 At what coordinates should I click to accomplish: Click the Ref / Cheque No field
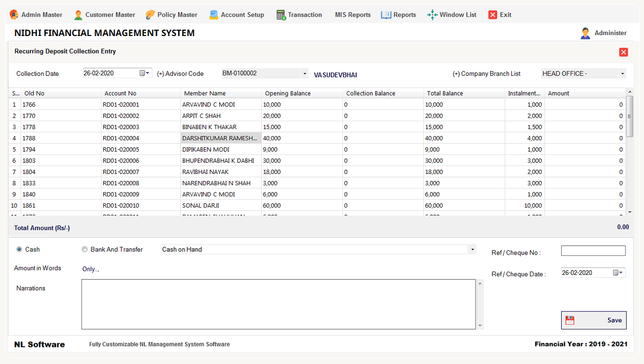click(x=593, y=251)
